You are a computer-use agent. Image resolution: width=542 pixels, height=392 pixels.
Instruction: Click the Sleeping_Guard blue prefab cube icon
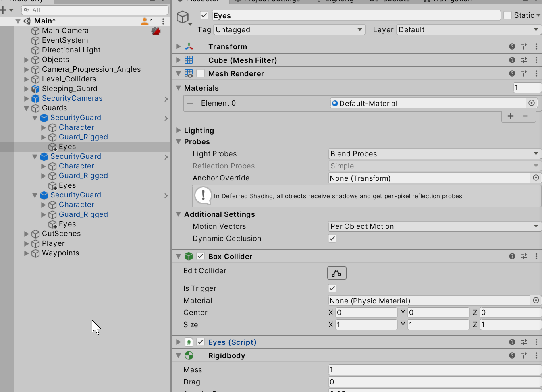click(x=35, y=89)
